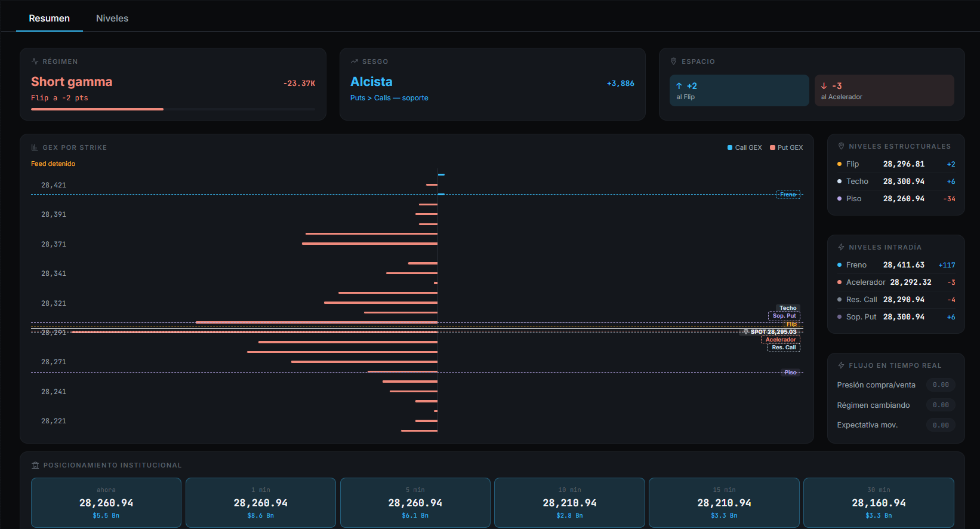The height and width of the screenshot is (529, 980).
Task: Click the up arrow in al Flip box
Action: pyautogui.click(x=679, y=86)
